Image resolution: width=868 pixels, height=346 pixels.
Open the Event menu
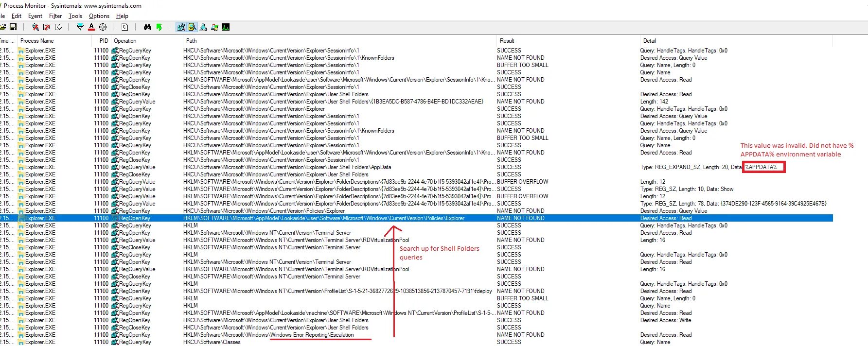pyautogui.click(x=35, y=16)
